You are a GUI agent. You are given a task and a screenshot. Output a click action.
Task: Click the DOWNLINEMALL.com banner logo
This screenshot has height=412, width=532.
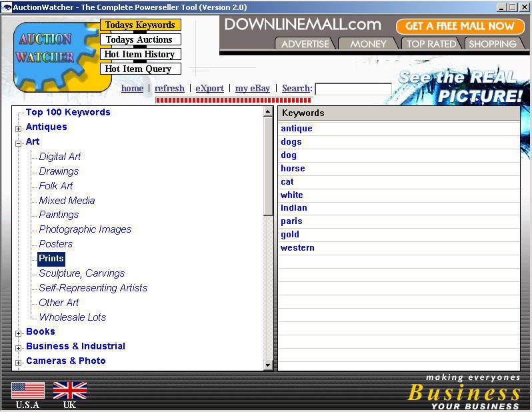[x=303, y=25]
